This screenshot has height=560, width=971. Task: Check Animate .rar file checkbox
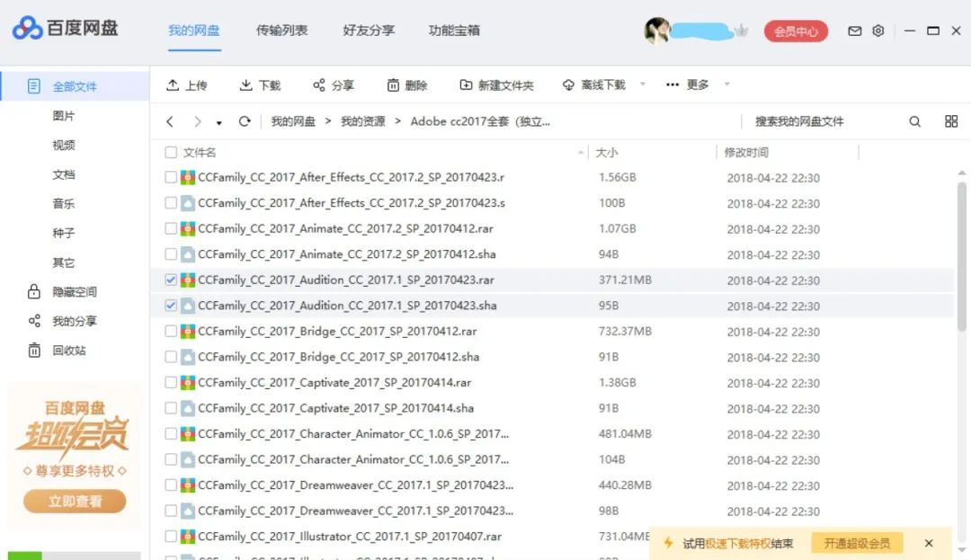coord(171,229)
